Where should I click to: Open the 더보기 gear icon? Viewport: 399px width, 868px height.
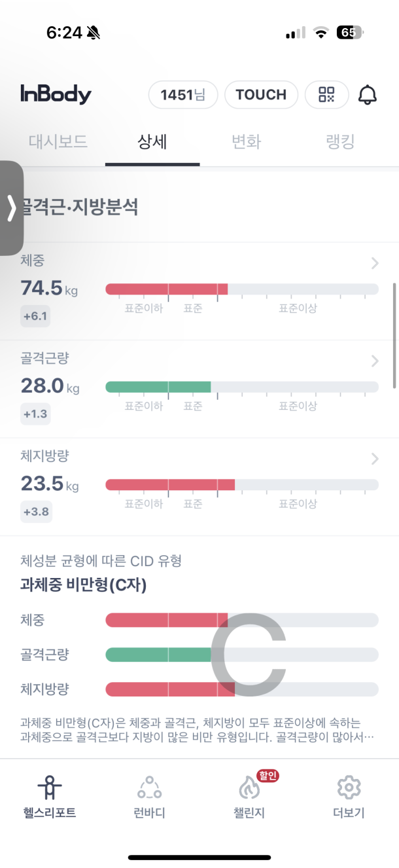click(349, 787)
